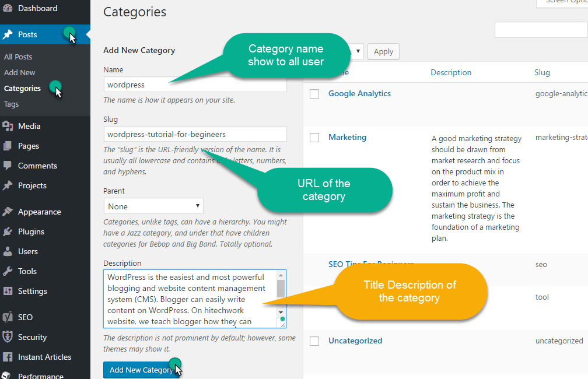Click the Pages icon in sidebar
The width and height of the screenshot is (588, 379).
point(8,146)
